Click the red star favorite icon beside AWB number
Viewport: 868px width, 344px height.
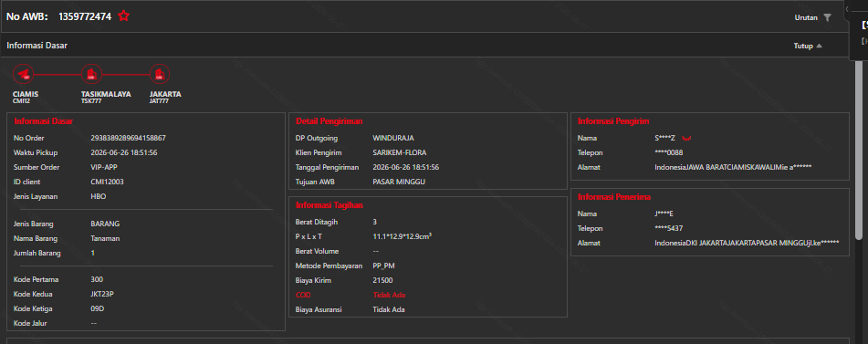click(x=123, y=16)
